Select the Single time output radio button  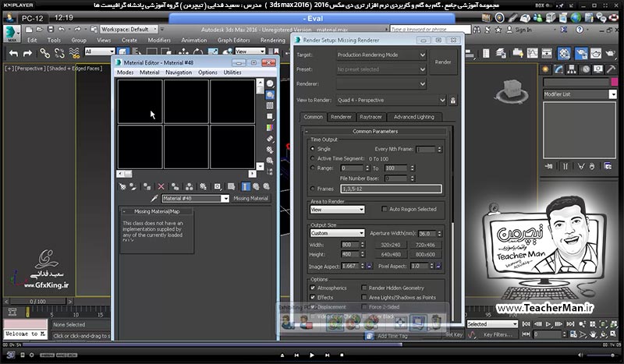[313, 148]
